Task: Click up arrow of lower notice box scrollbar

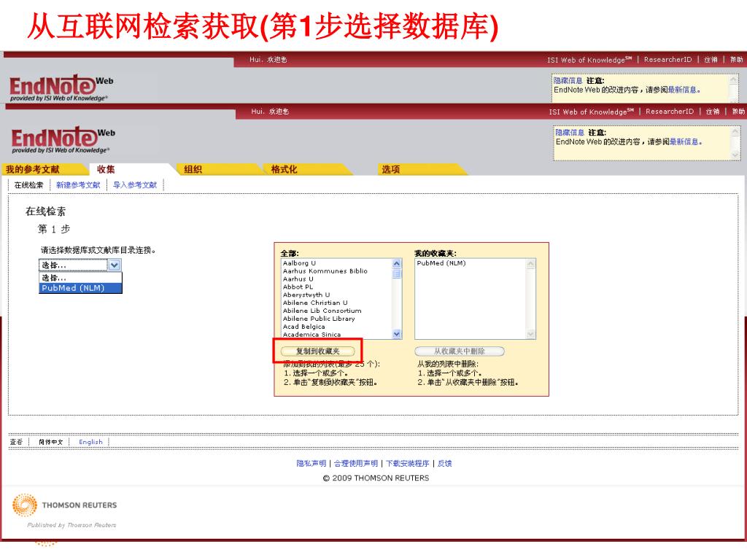Action: point(735,131)
